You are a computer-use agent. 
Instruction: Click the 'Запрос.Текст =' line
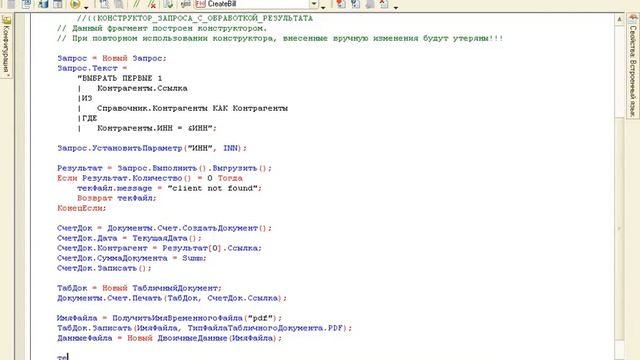click(x=92, y=68)
